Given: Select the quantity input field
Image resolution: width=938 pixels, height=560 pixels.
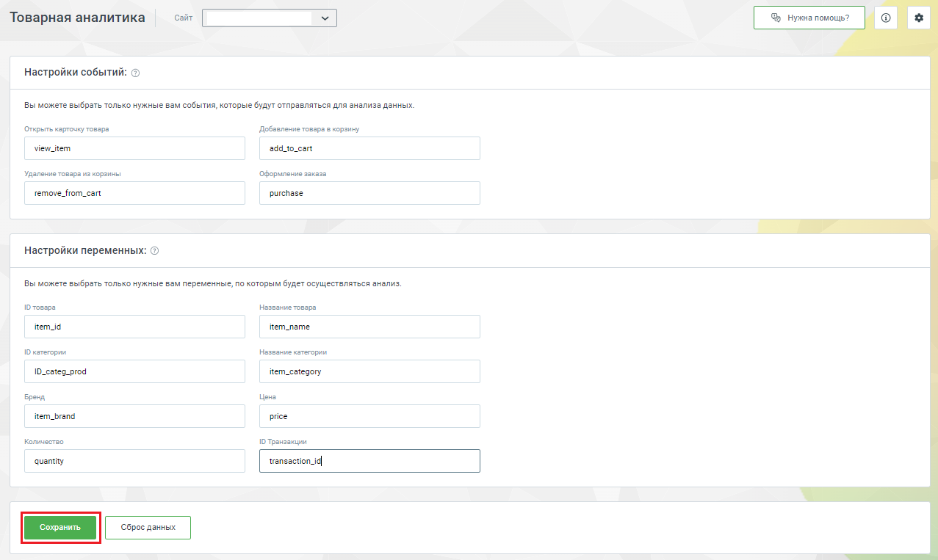Looking at the screenshot, I should click(134, 461).
